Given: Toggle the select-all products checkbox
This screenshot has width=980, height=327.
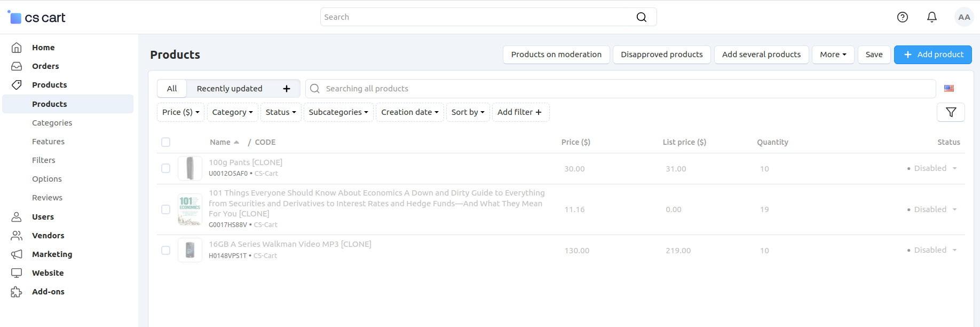Looking at the screenshot, I should point(166,142).
